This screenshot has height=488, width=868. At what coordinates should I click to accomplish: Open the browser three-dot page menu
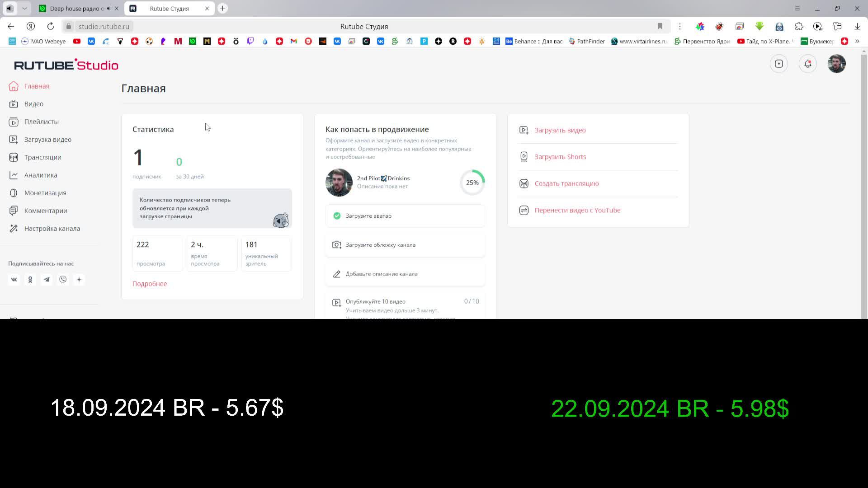coord(680,26)
